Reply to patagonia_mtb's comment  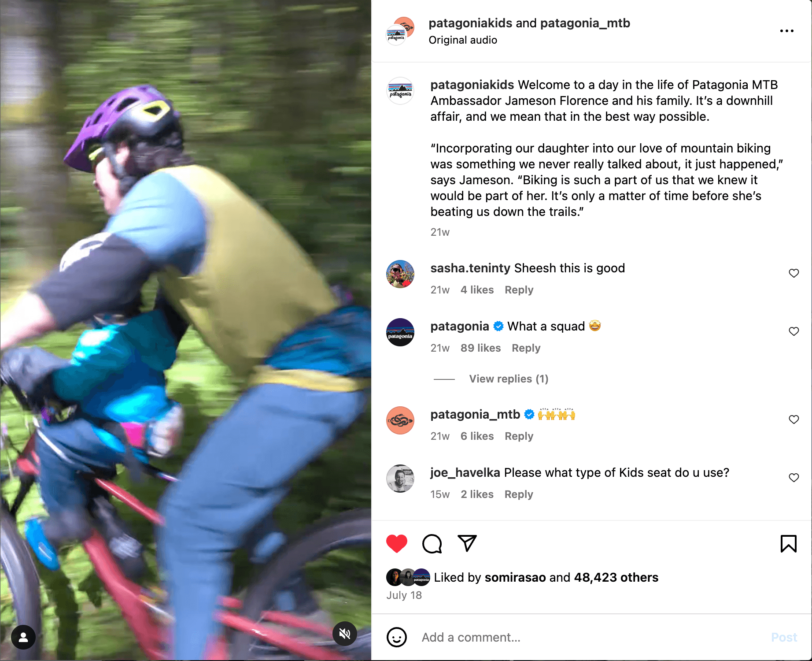(x=519, y=436)
